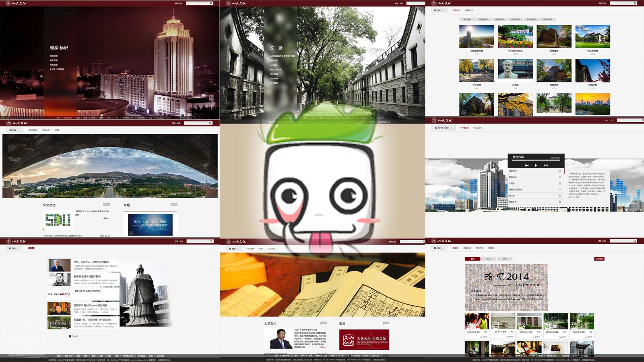Expand the section dropdown on gallery page
644x362 pixels.
click(439, 10)
